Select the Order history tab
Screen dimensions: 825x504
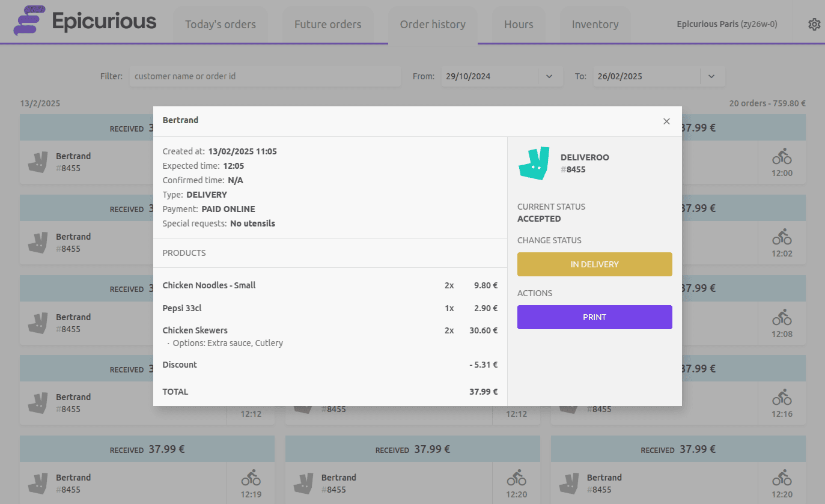coord(433,25)
